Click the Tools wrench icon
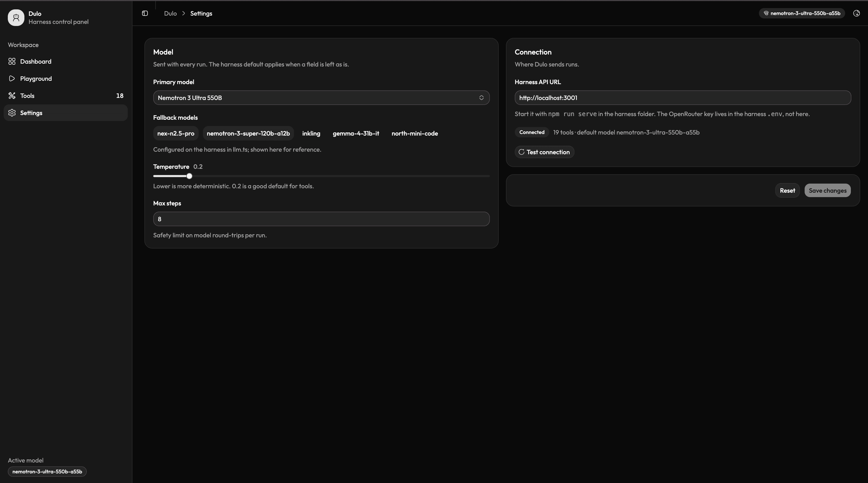This screenshot has width=868, height=483. pyautogui.click(x=12, y=96)
